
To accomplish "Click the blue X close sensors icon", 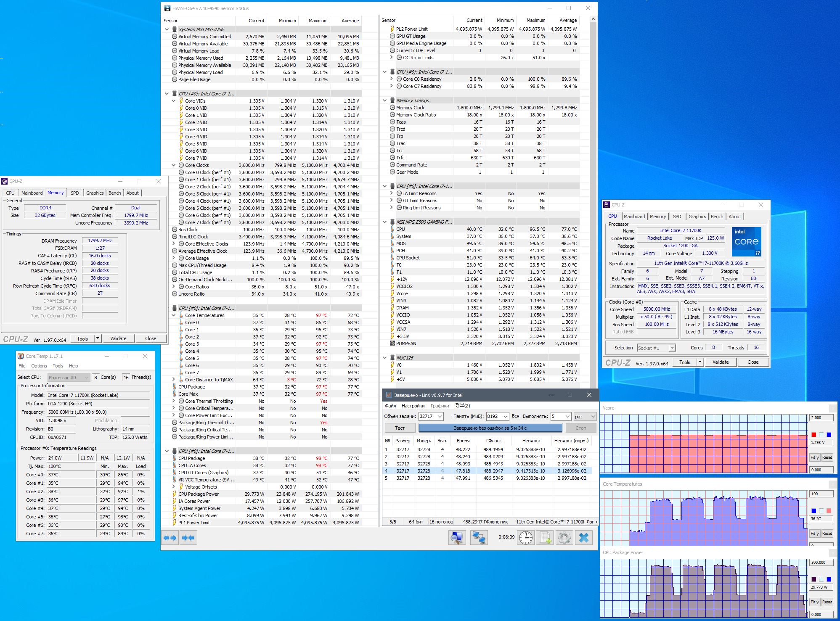I will tap(584, 537).
